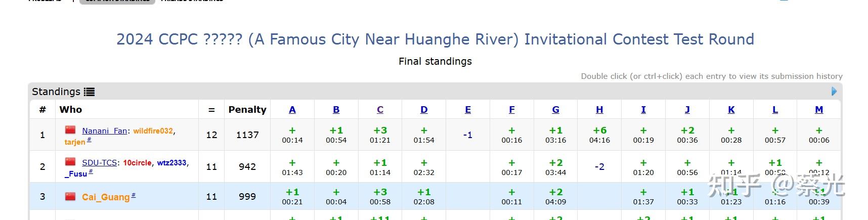
Task: Click the flag beside SDU-TCS
Action: pos(70,162)
